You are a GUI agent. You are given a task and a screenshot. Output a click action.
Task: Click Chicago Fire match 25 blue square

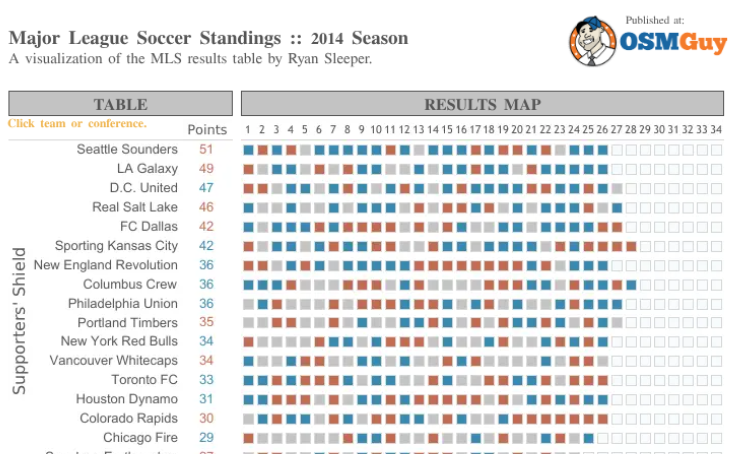coord(588,439)
